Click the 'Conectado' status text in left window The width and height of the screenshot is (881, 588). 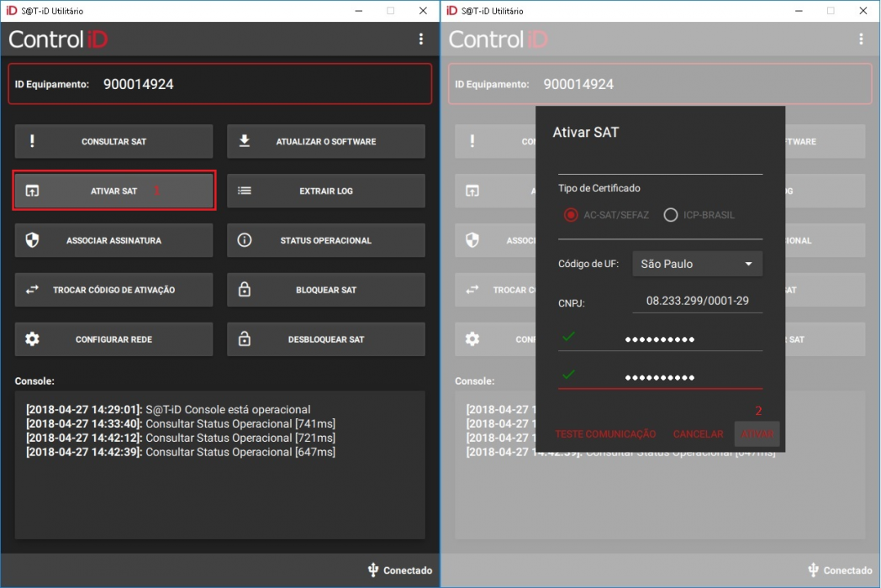point(408,570)
